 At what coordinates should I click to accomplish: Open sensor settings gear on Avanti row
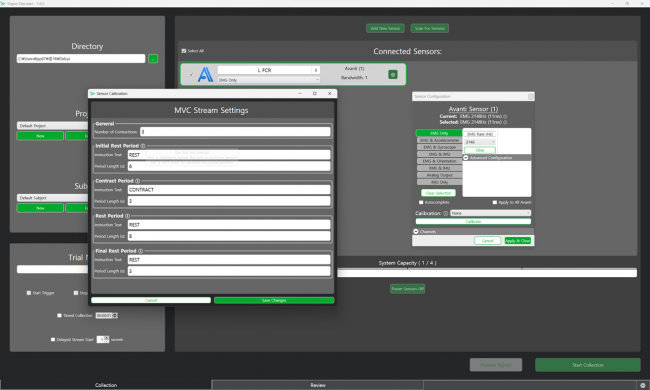coord(393,75)
